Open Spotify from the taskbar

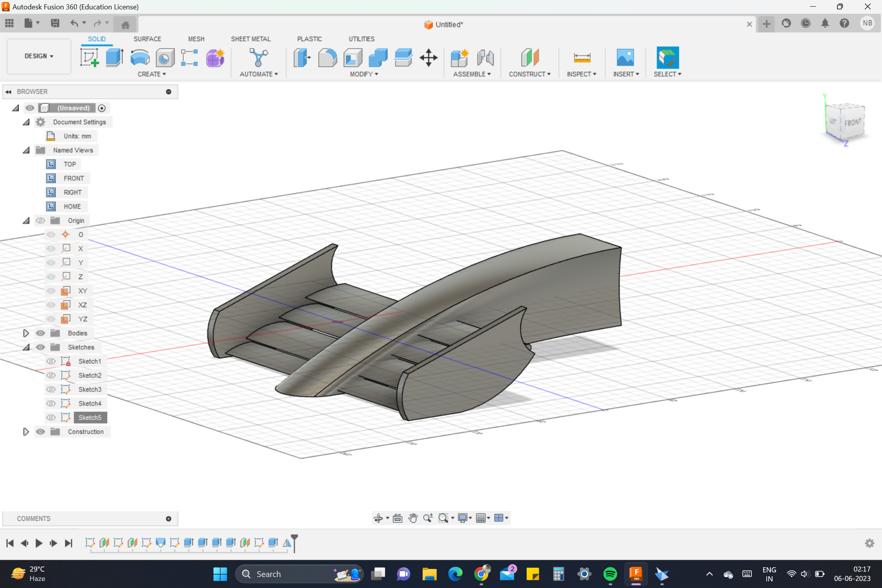[610, 574]
